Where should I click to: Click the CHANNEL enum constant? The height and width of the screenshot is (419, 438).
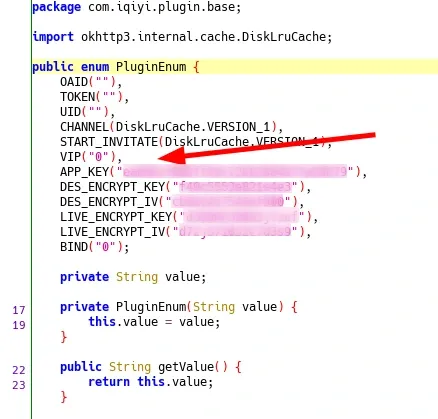(x=172, y=127)
